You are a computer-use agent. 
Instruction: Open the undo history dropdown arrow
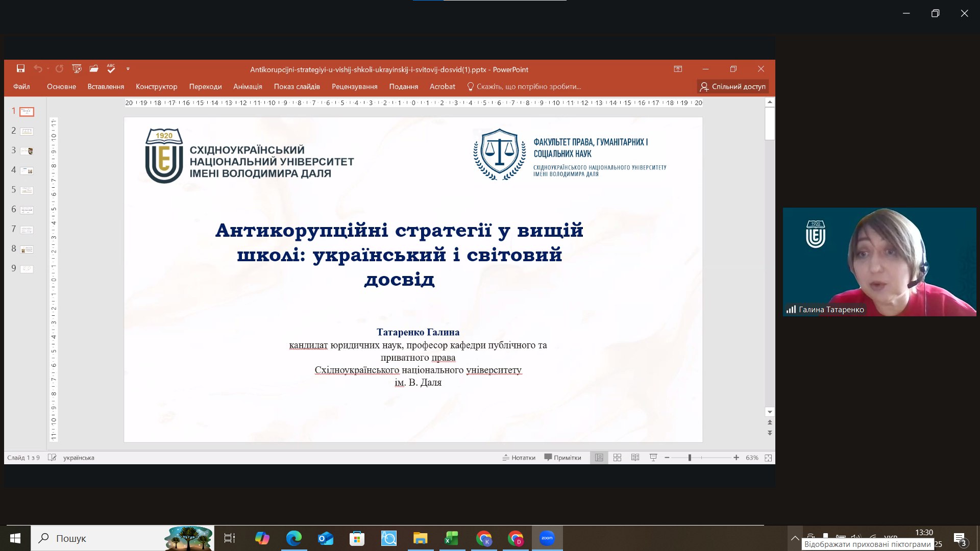coord(48,69)
